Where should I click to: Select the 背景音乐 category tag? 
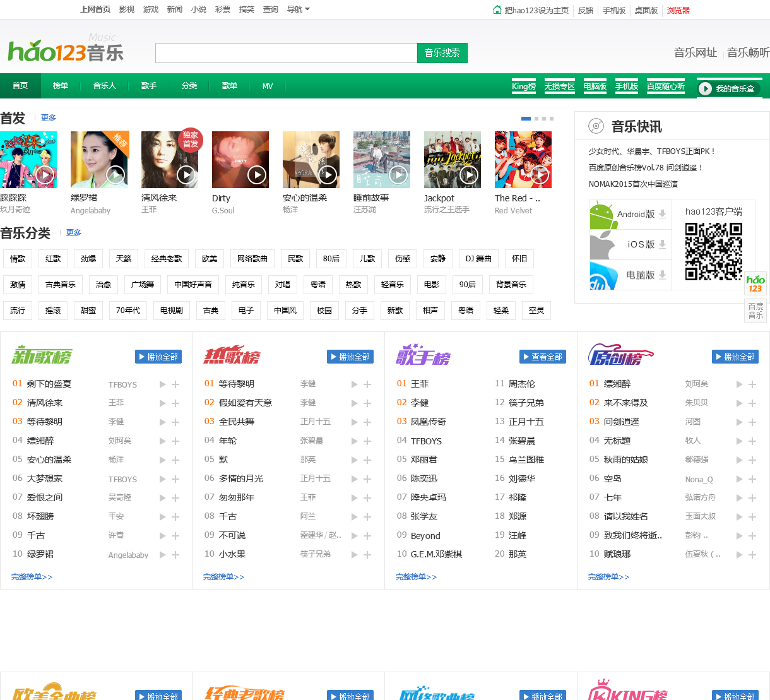click(x=511, y=285)
